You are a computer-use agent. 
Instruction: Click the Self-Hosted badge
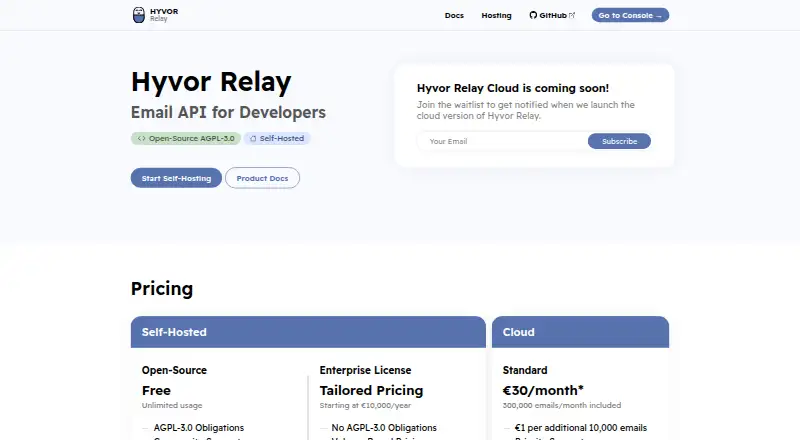click(277, 138)
